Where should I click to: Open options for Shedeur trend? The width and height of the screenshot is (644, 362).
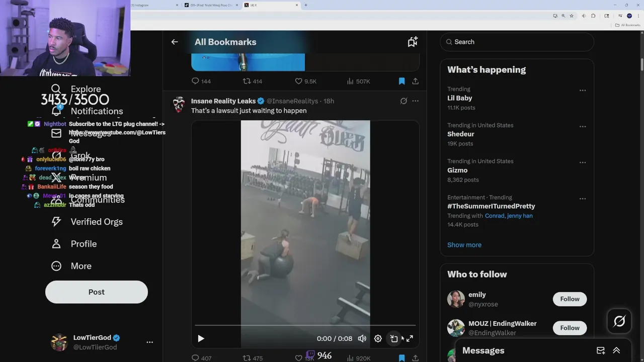coord(583,127)
